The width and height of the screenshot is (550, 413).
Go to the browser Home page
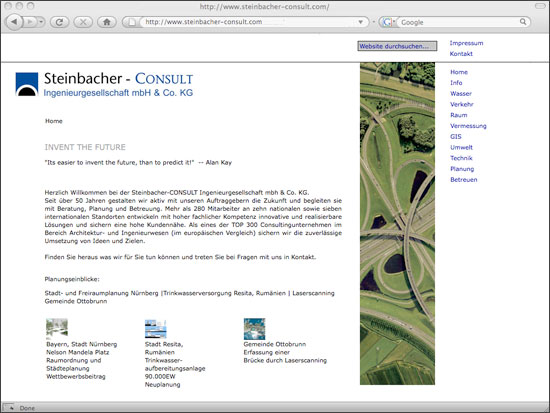click(107, 22)
